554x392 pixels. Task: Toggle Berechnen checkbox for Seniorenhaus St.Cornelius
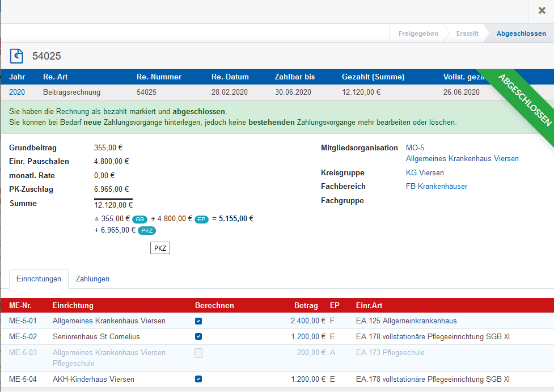pos(198,337)
